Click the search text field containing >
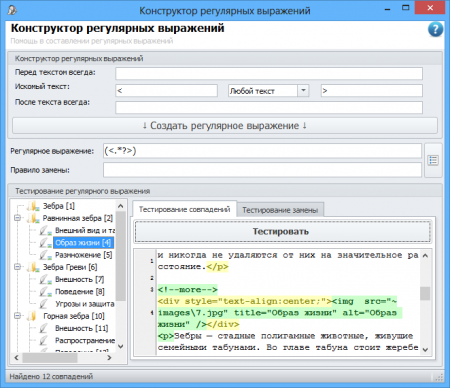 pos(372,91)
